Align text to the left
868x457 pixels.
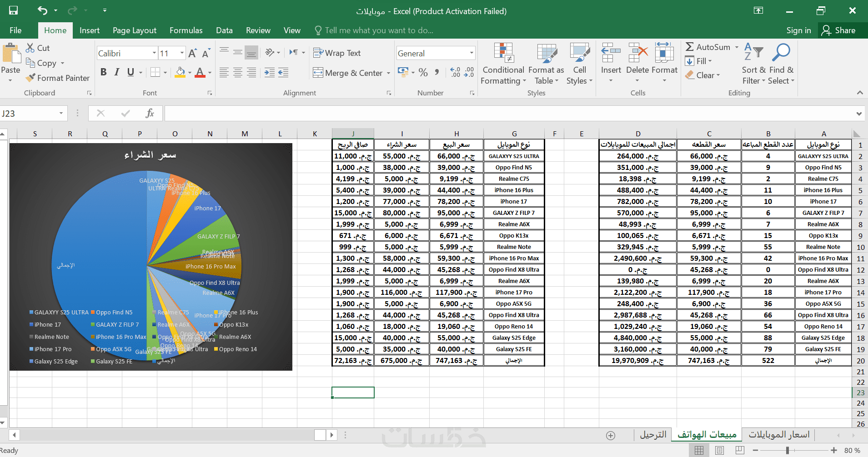224,73
